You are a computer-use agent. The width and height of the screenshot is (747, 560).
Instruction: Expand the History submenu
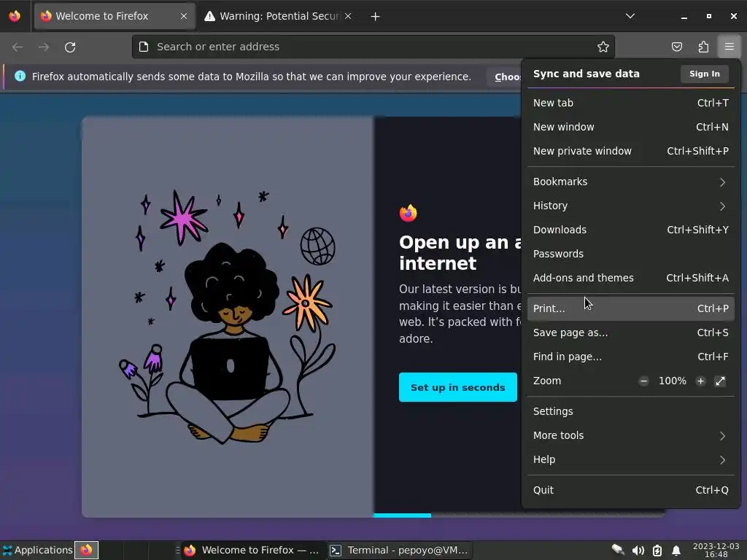(x=631, y=206)
